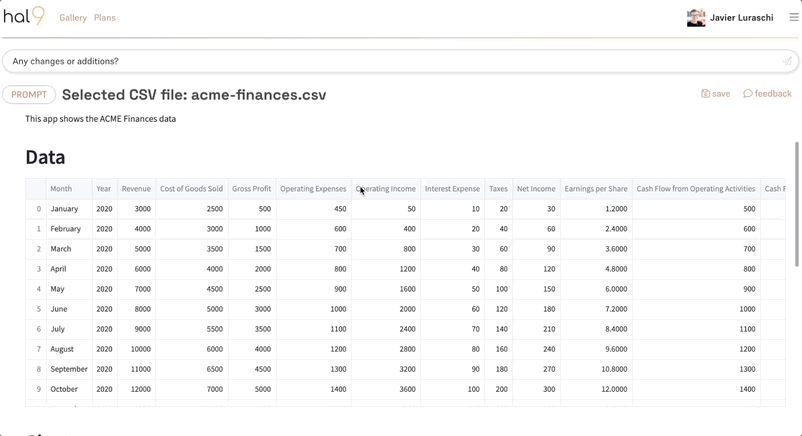Click the Gross Profit column header
Screen dimensions: 802x436
coord(251,189)
